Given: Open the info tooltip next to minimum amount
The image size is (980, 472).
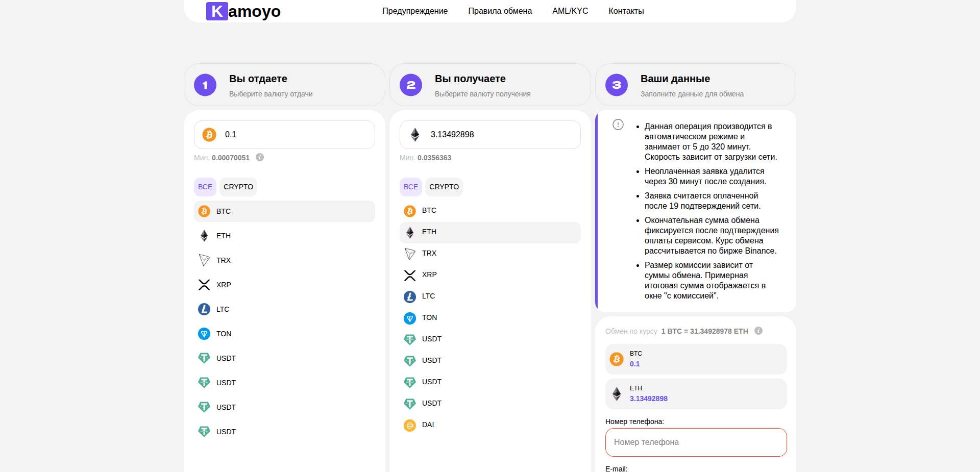Looking at the screenshot, I should [x=259, y=158].
